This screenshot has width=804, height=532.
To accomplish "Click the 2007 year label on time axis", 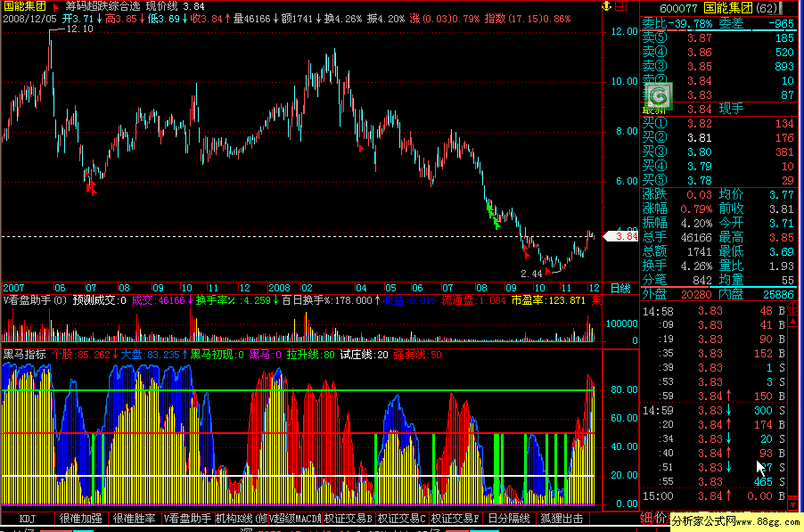I will click(x=13, y=288).
